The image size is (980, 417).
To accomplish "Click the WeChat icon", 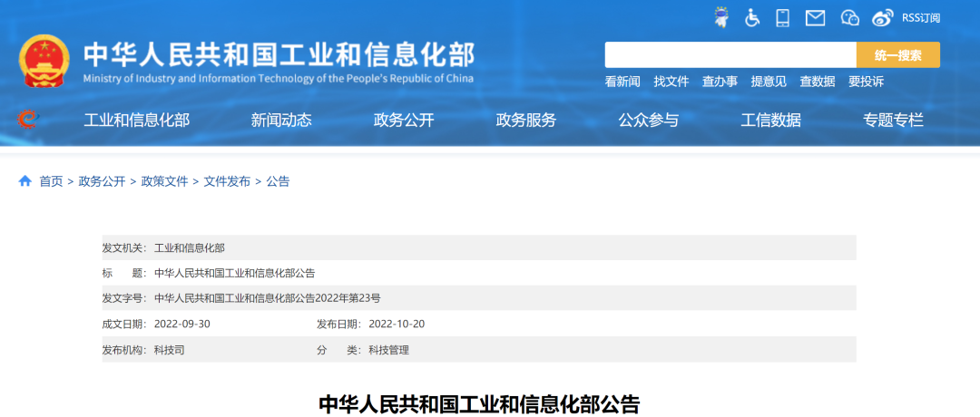I will pyautogui.click(x=849, y=17).
